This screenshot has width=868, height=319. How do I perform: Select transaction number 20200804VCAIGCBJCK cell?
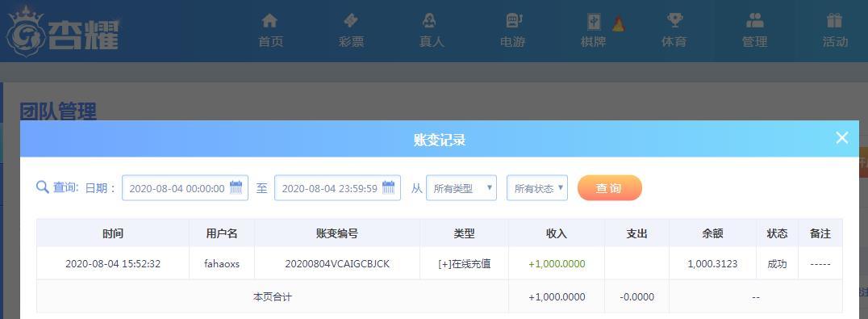click(337, 263)
